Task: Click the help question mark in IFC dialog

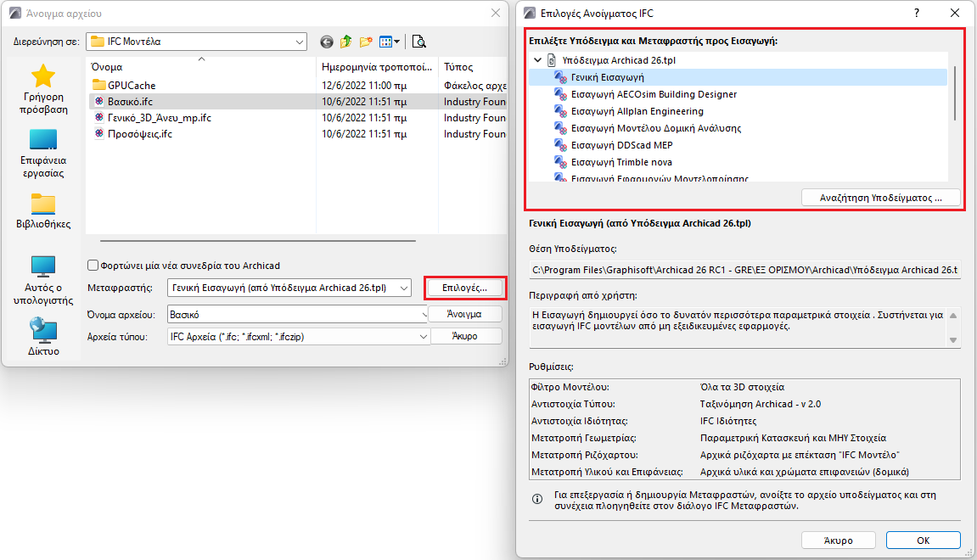Action: point(917,13)
